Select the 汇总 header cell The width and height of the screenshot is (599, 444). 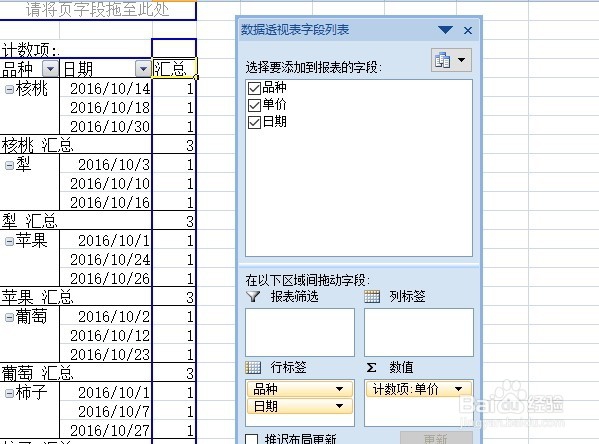coord(174,69)
